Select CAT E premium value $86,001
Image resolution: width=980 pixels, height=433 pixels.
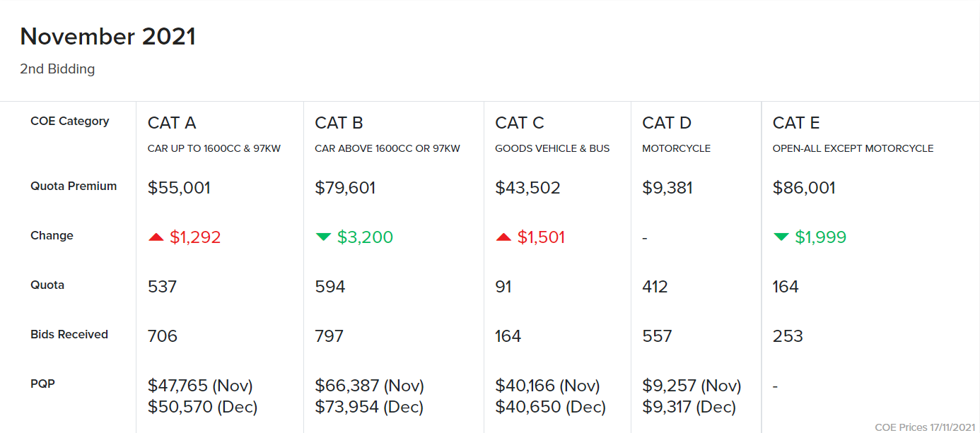804,188
